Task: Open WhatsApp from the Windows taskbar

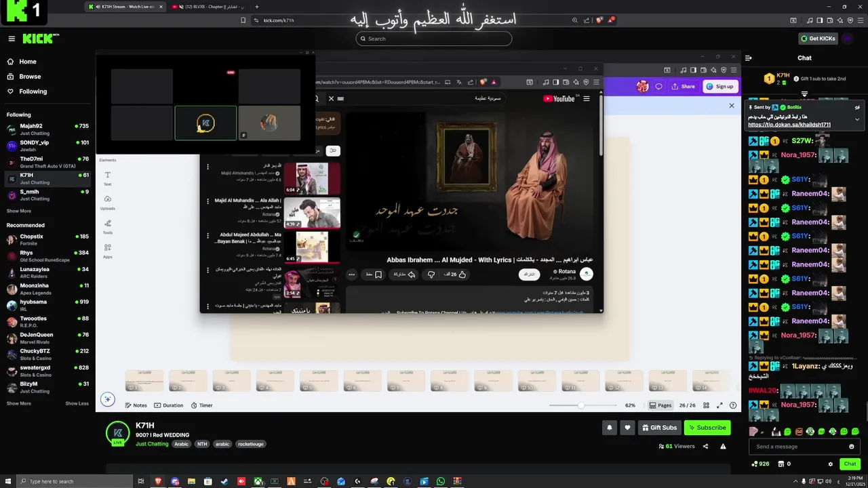Action: pos(441,481)
